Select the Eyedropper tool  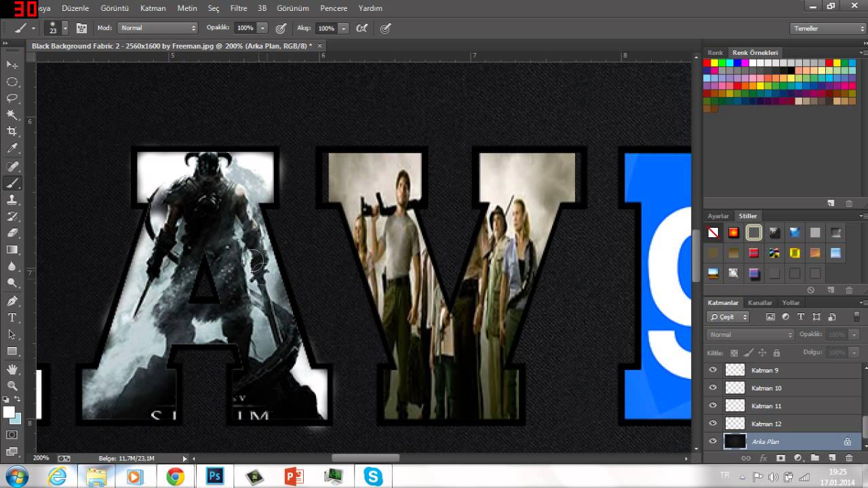(x=12, y=148)
